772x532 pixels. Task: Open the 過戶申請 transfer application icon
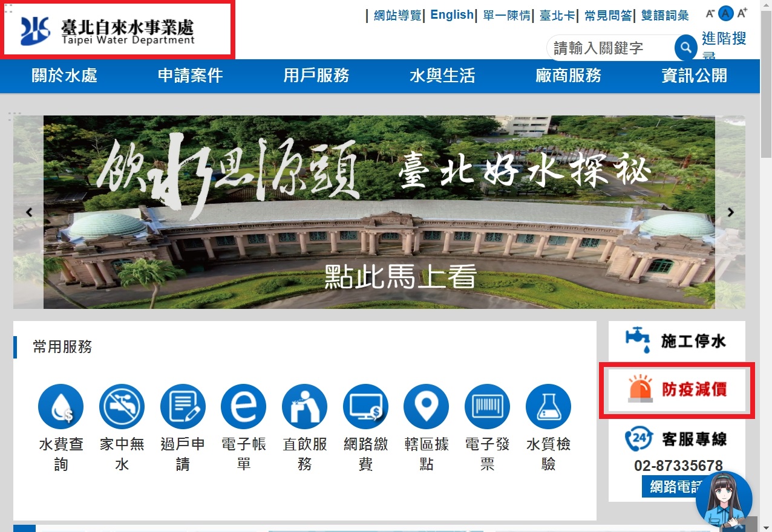183,407
